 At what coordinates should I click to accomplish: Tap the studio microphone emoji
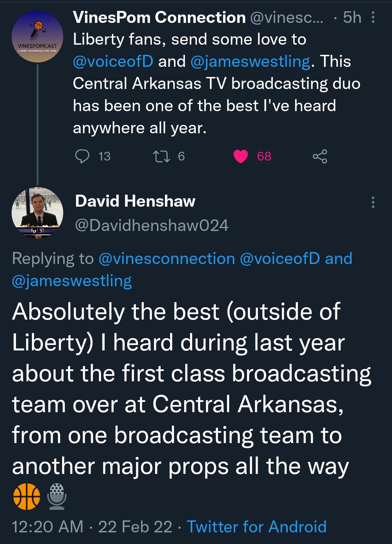pyautogui.click(x=57, y=496)
